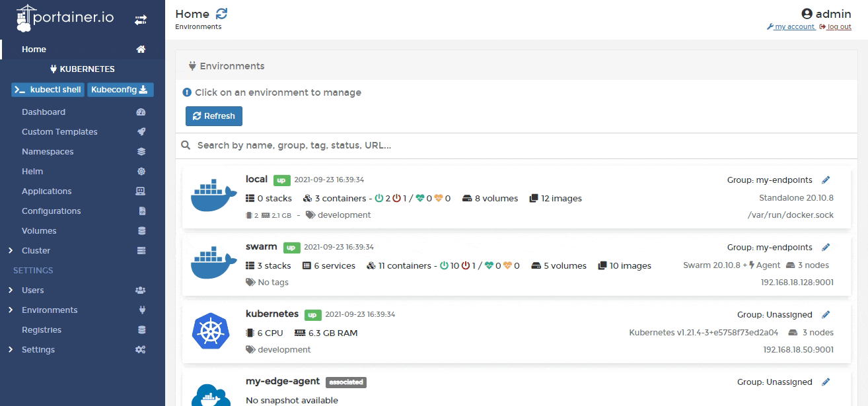The height and width of the screenshot is (406, 868).
Task: Open Registries in sidebar
Action: (x=42, y=330)
